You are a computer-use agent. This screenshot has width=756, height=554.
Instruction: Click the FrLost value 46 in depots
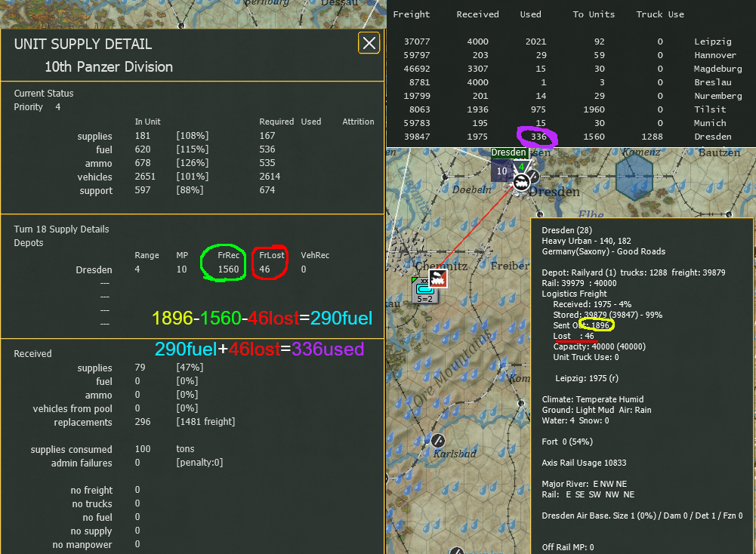click(264, 269)
